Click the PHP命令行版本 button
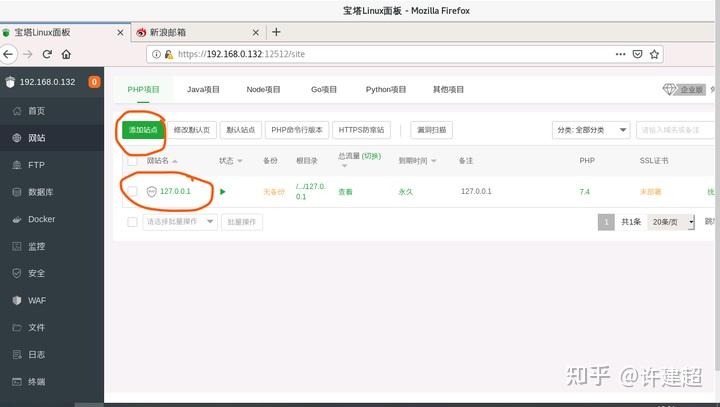 (x=297, y=130)
